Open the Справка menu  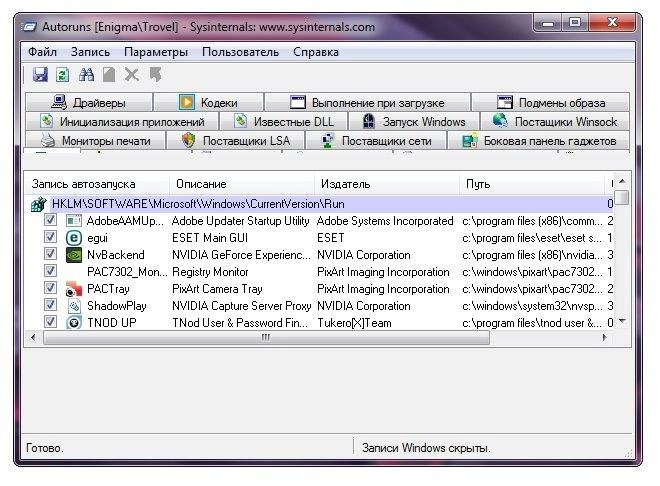tap(316, 52)
